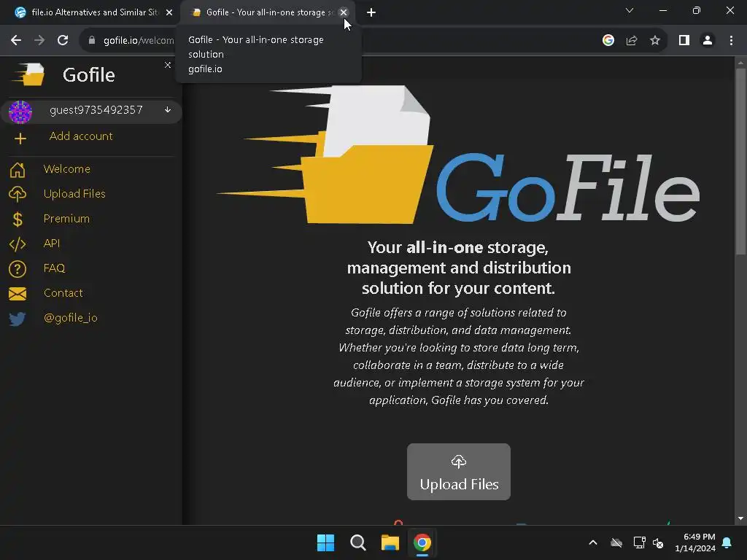Open File Explorer from the taskbar
Image resolution: width=747 pixels, height=560 pixels.
pyautogui.click(x=390, y=542)
